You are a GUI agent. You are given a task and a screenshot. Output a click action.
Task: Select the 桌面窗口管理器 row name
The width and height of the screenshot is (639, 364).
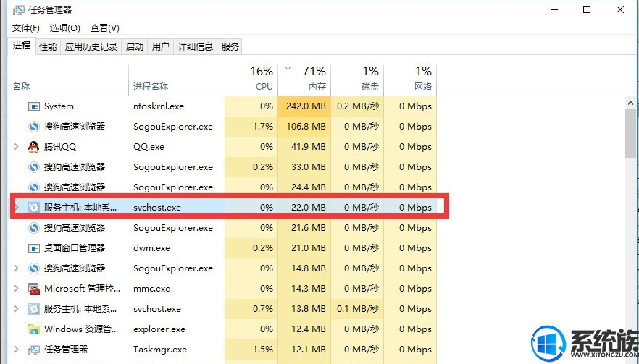coord(75,248)
